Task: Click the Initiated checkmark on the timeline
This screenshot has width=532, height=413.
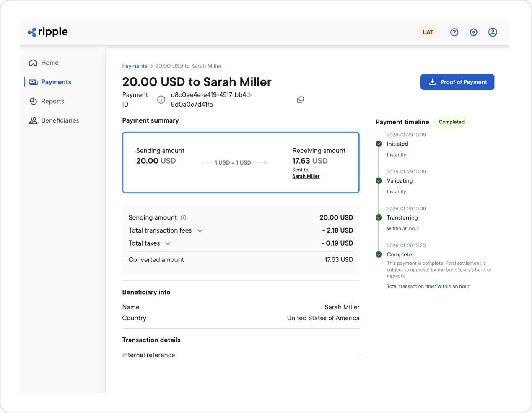Action: (379, 144)
